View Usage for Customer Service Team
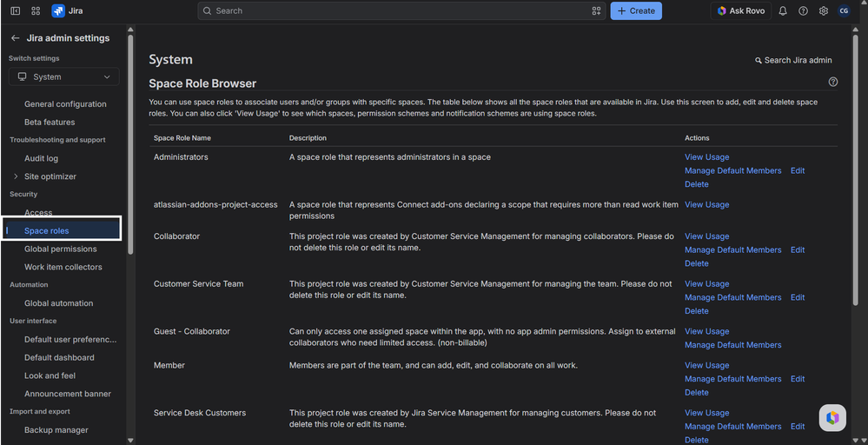 pos(707,284)
